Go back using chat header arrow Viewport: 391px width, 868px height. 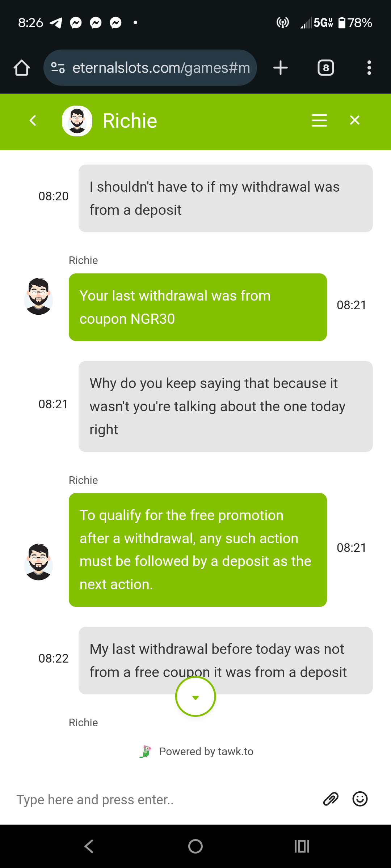33,120
